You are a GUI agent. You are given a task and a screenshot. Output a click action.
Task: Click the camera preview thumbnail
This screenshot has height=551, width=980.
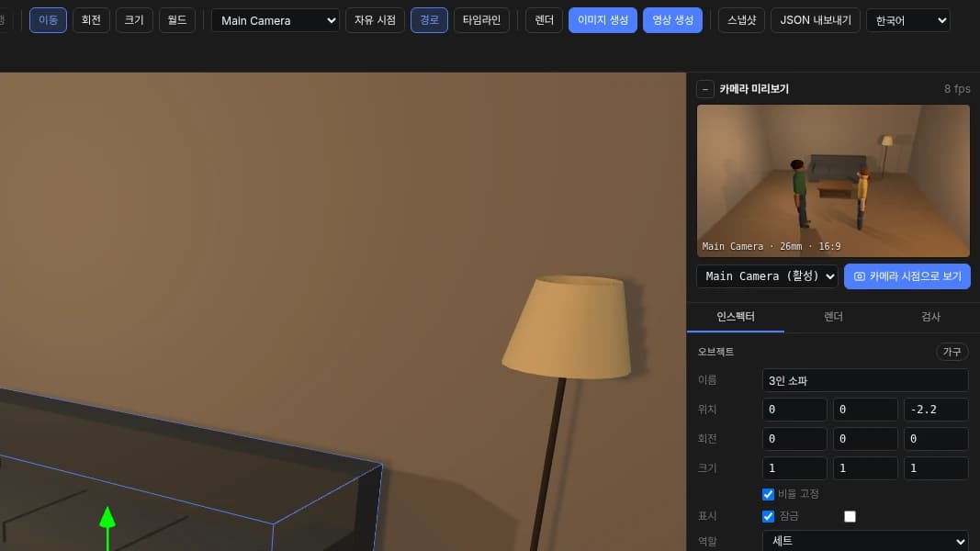833,181
